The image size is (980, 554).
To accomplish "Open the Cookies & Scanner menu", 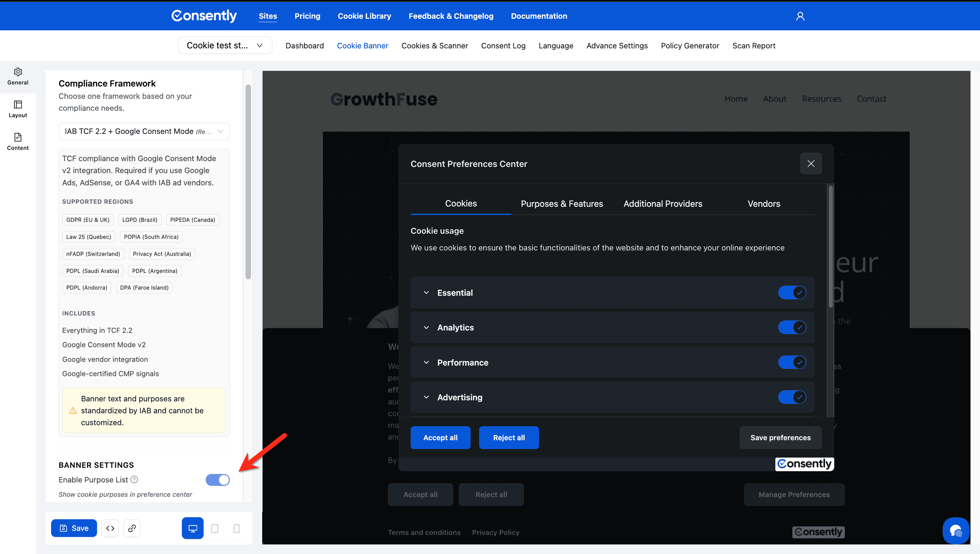I will [434, 46].
